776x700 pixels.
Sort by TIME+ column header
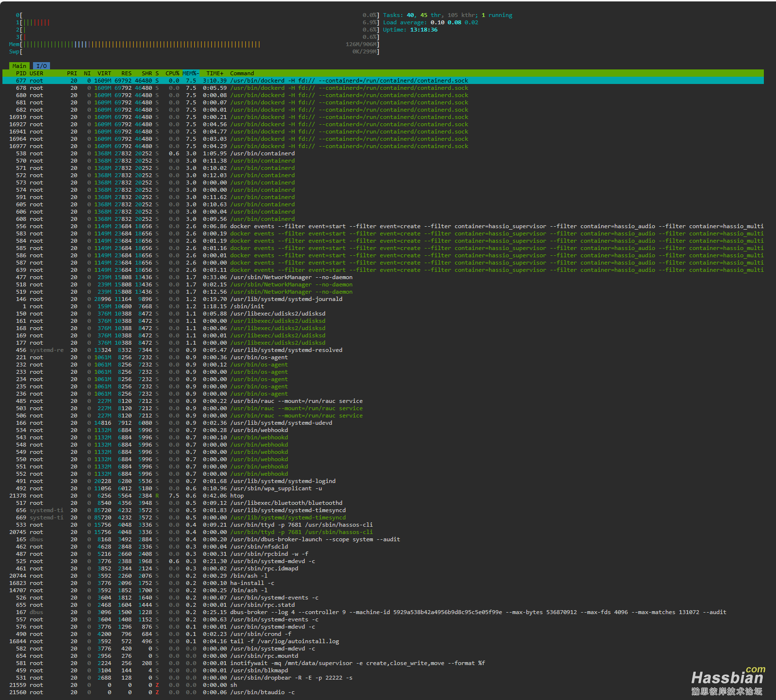(215, 73)
